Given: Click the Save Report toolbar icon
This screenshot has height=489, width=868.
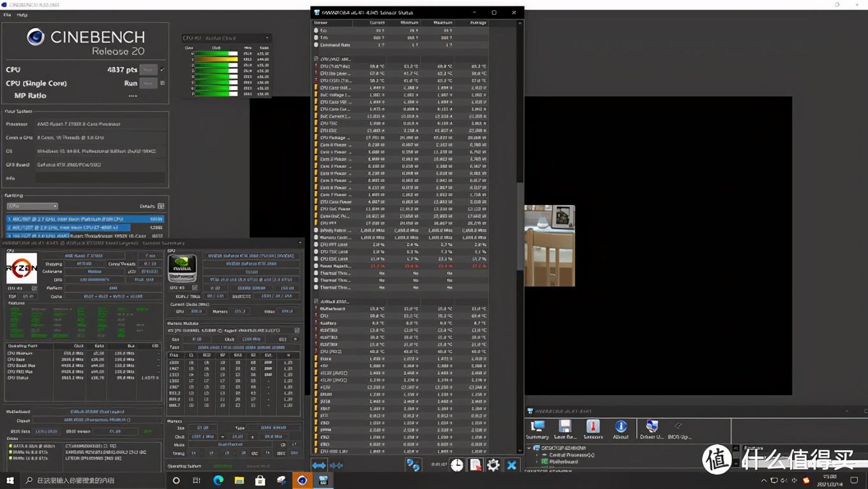Looking at the screenshot, I should click(565, 428).
